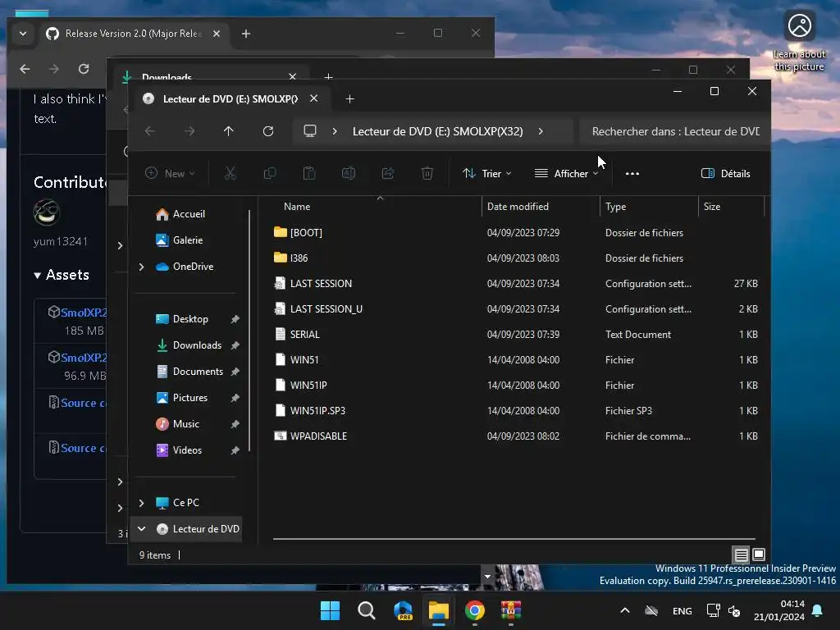Switch to large thumbnails view icon in status bar
840x630 pixels.
tap(759, 555)
